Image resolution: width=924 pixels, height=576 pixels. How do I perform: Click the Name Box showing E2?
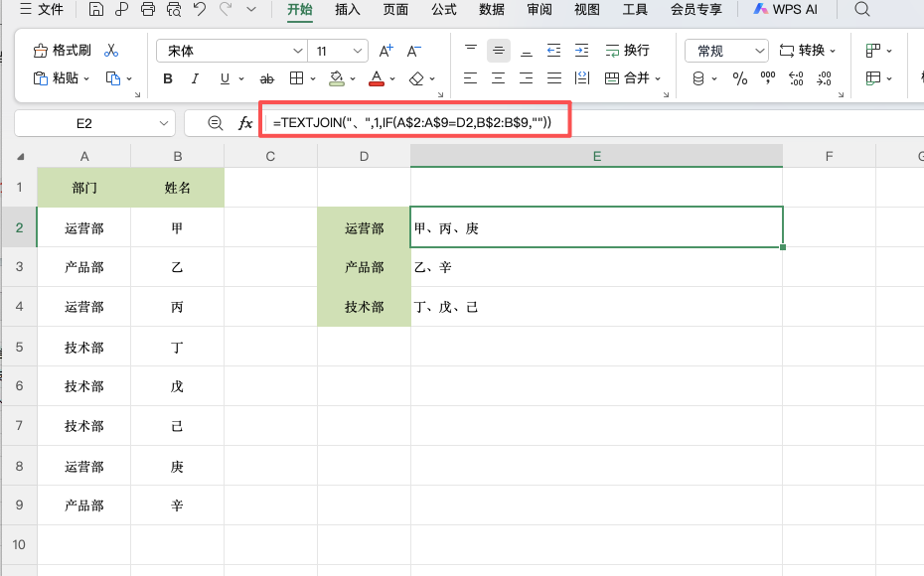coord(84,124)
